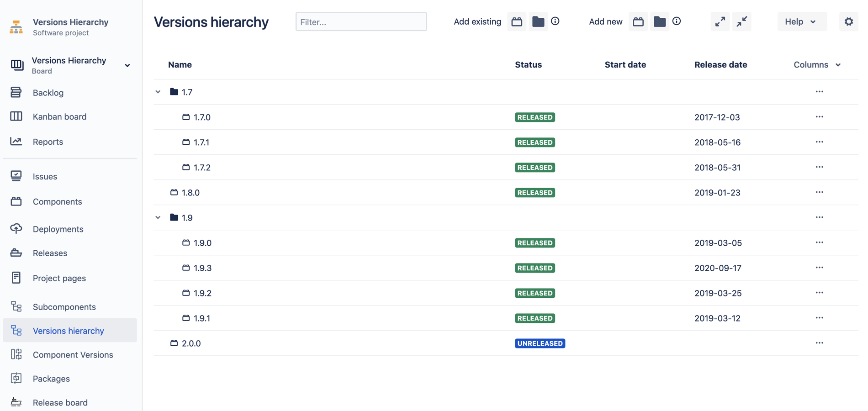Open actions menu for version 1.9.2
This screenshot has height=411, width=868.
(x=820, y=293)
